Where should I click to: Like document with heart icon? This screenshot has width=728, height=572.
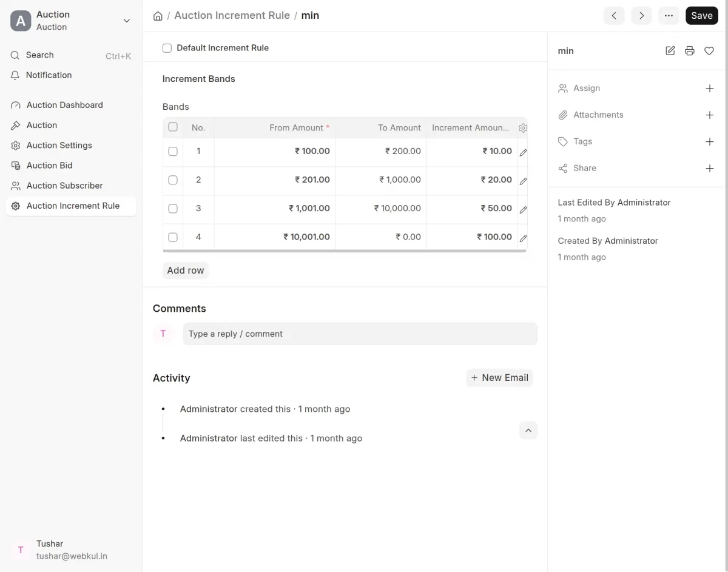click(709, 51)
